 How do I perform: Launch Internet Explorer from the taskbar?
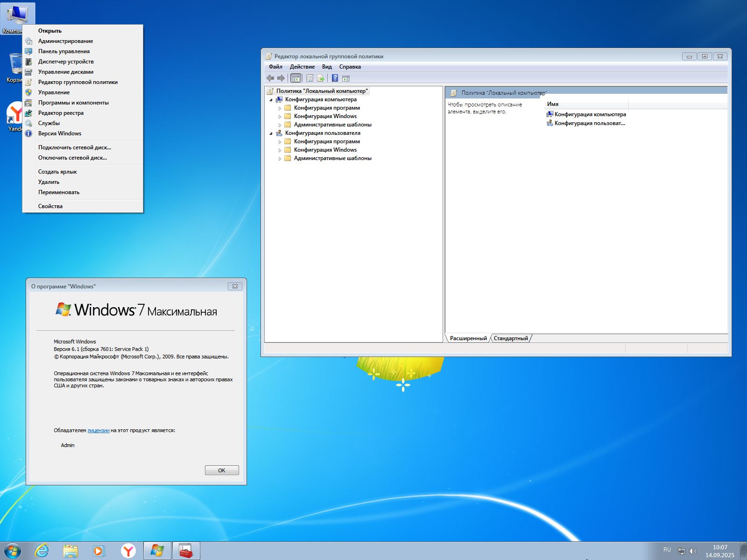tap(42, 551)
